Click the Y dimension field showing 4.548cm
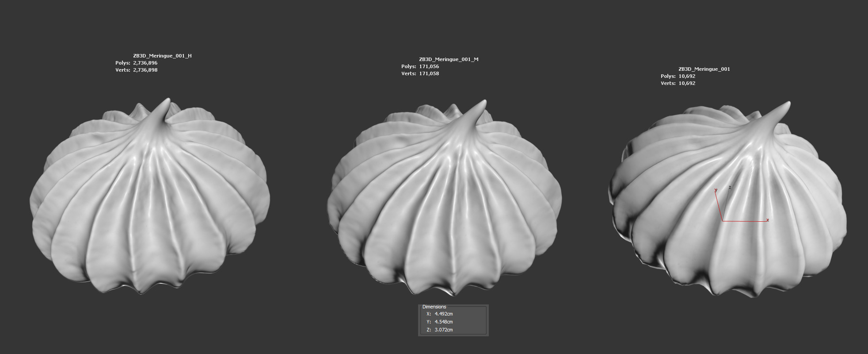The image size is (868, 354). (444, 322)
